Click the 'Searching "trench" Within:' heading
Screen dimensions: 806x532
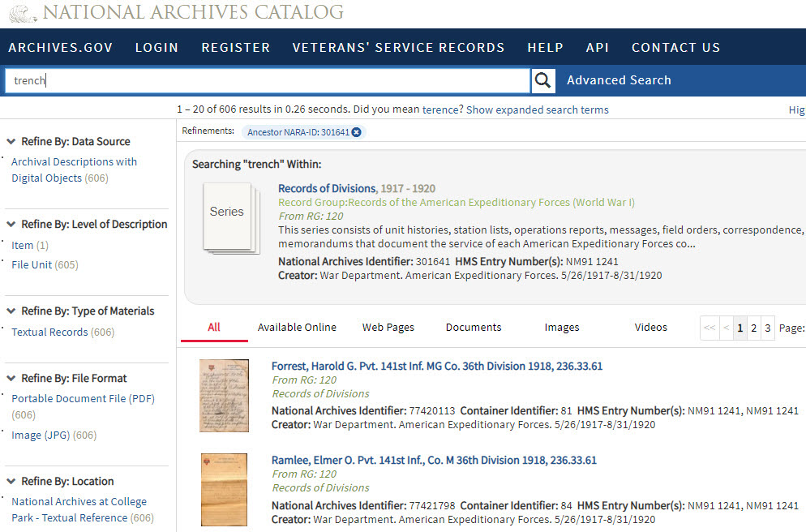point(256,164)
